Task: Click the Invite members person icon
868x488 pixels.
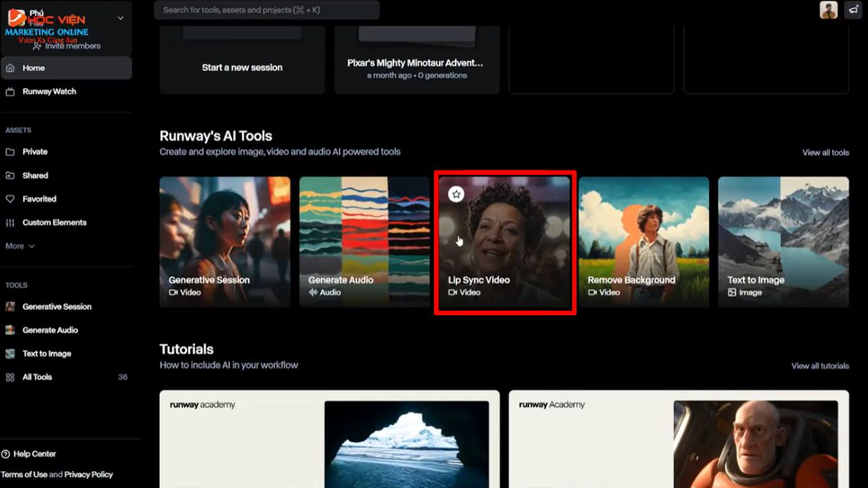Action: click(37, 46)
